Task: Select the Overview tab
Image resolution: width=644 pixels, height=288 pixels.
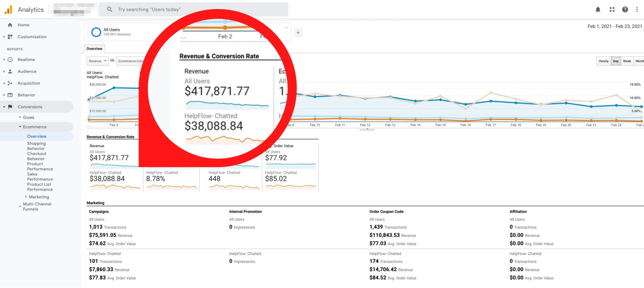Action: (x=94, y=49)
